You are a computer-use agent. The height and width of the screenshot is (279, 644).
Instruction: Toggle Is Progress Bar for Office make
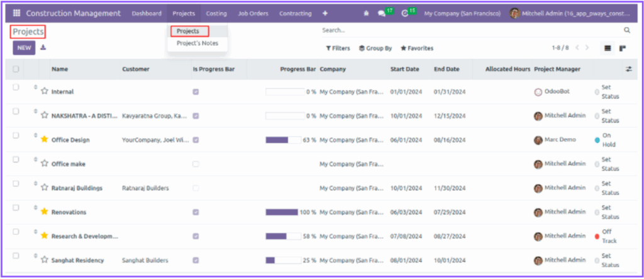point(196,164)
